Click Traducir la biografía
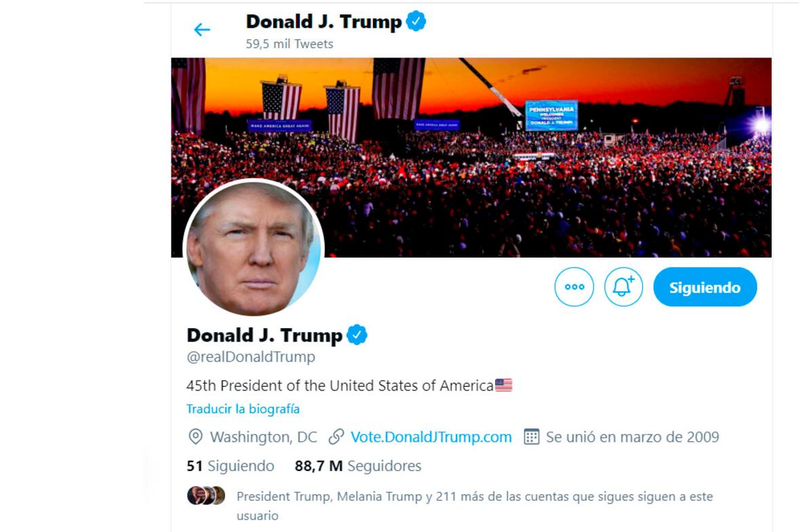The height and width of the screenshot is (532, 799). point(243,409)
